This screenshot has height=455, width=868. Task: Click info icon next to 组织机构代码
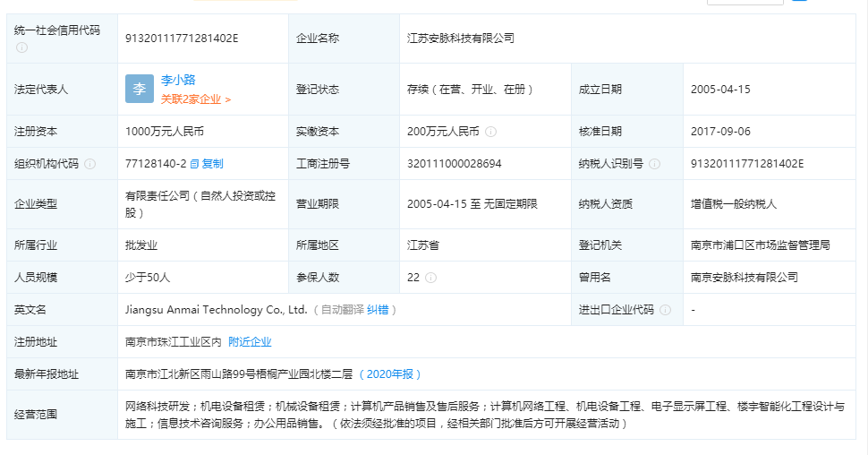pyautogui.click(x=89, y=164)
